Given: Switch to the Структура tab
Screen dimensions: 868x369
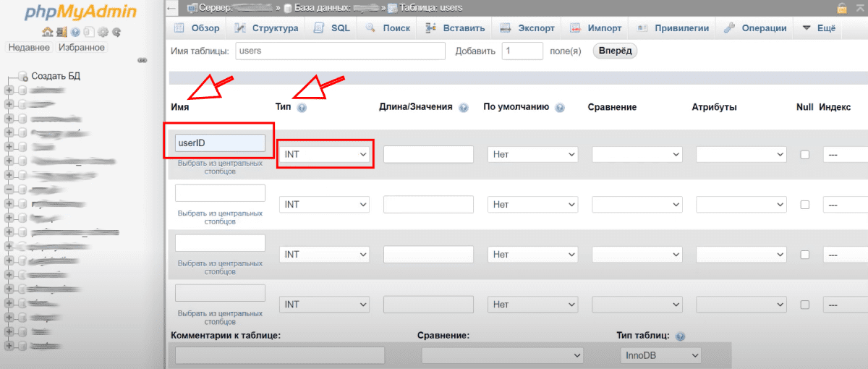Looking at the screenshot, I should [266, 28].
